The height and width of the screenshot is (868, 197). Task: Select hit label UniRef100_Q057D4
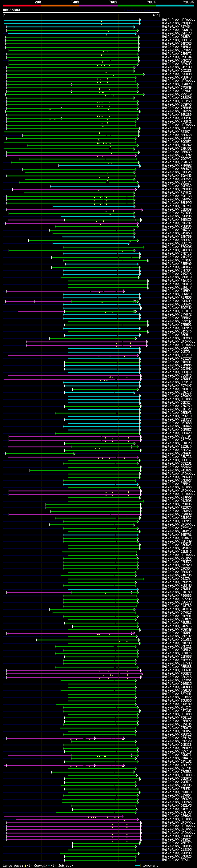coord(177,352)
